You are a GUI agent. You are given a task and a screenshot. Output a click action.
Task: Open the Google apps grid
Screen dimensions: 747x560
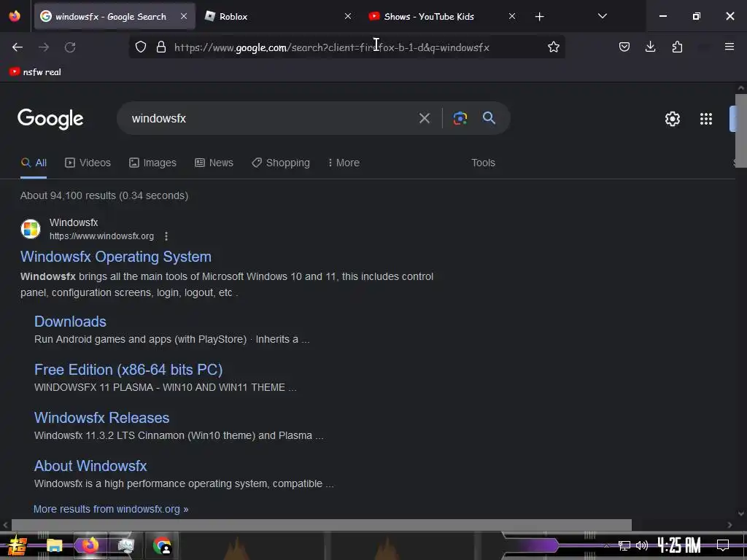705,119
